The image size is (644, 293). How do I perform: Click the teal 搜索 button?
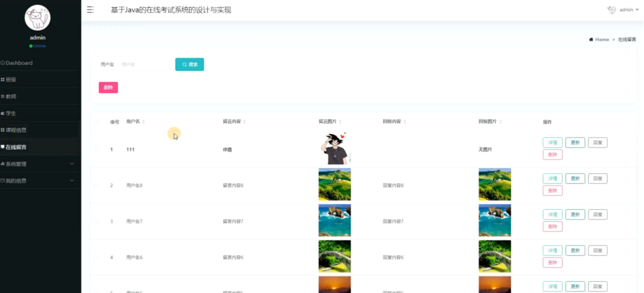[190, 64]
